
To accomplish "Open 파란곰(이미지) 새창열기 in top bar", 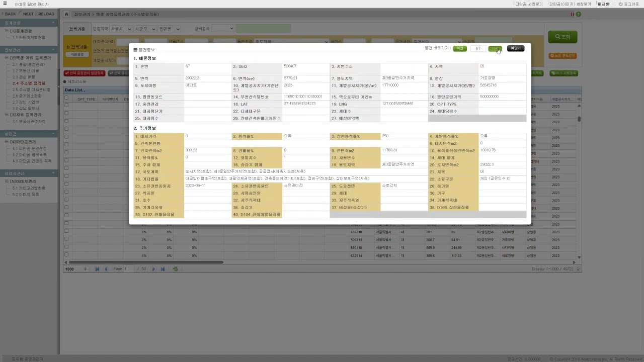I will click(x=570, y=4).
